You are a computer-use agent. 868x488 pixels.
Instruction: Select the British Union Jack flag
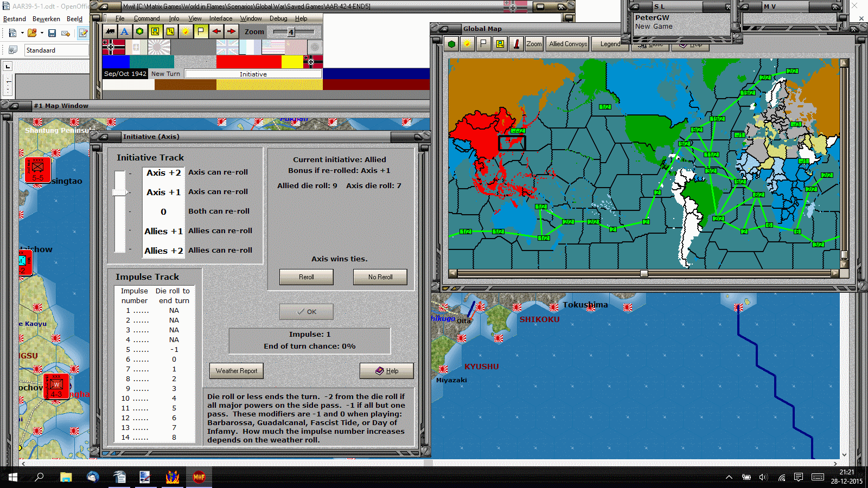coord(227,47)
